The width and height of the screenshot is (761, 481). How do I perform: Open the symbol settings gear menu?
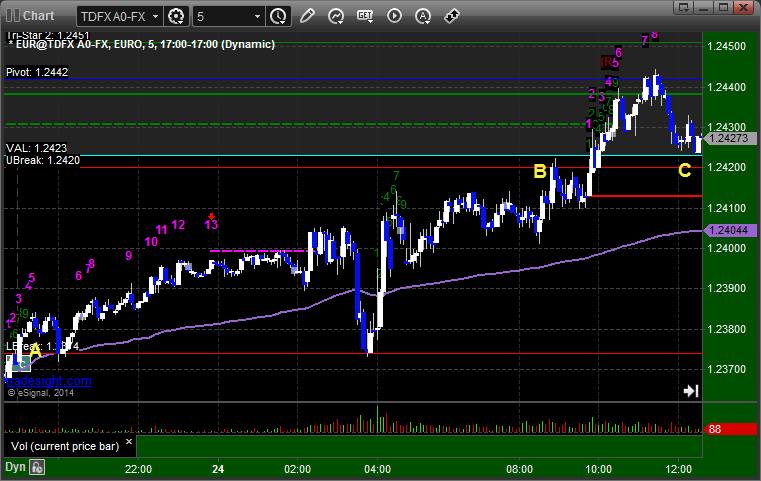pos(176,17)
